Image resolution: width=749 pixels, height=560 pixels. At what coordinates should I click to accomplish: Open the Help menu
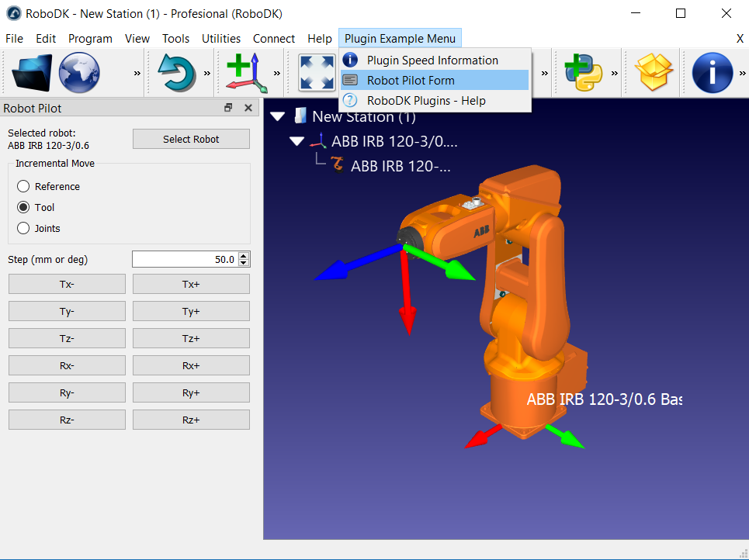coord(320,39)
